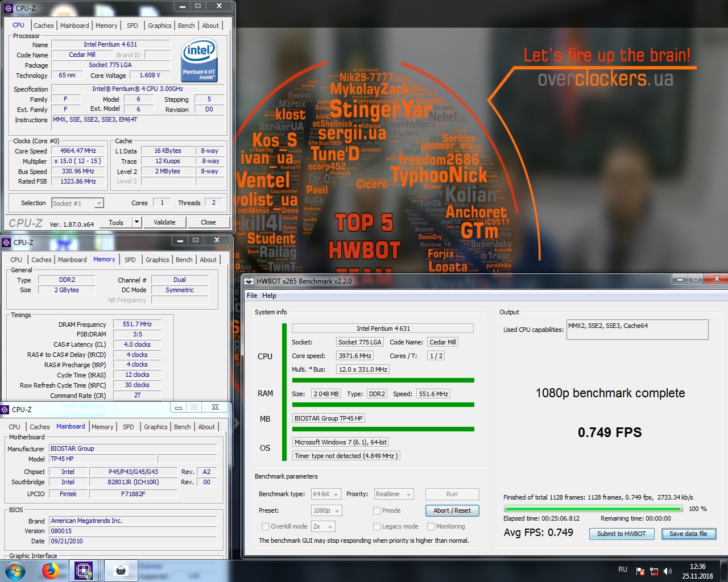The height and width of the screenshot is (582, 728).
Task: Click the Microsoft Windows 7 OS field
Action: pos(341,442)
